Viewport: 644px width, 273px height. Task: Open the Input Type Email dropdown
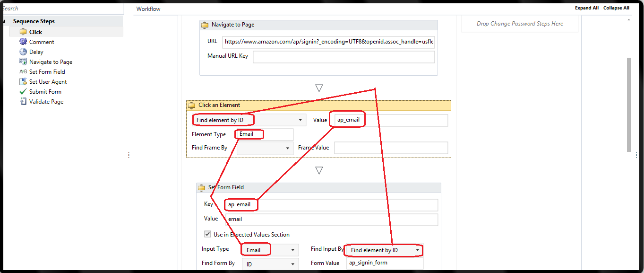coord(270,250)
